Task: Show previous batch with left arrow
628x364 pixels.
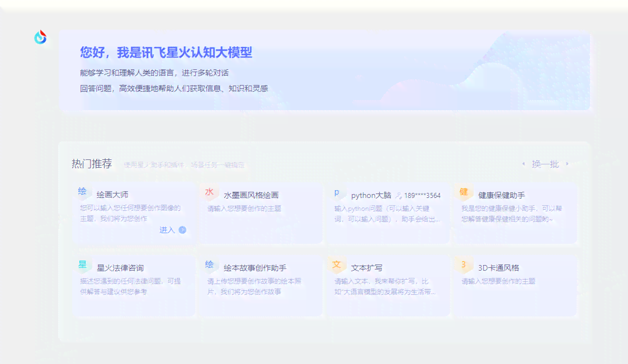Action: point(523,164)
